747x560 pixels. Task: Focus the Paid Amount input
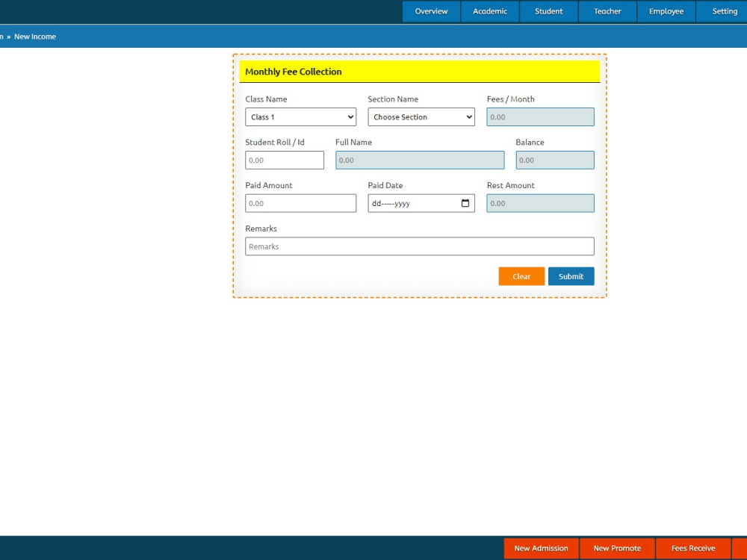(x=300, y=202)
